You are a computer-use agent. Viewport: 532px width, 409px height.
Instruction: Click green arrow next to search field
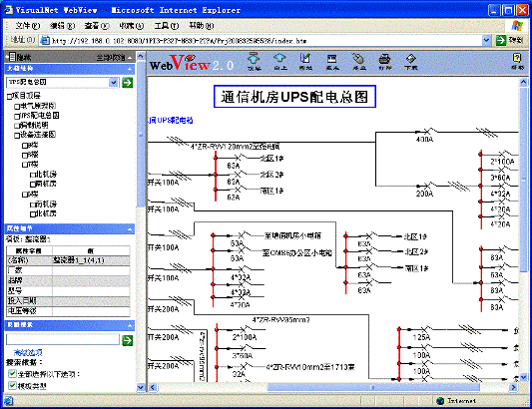point(128,340)
